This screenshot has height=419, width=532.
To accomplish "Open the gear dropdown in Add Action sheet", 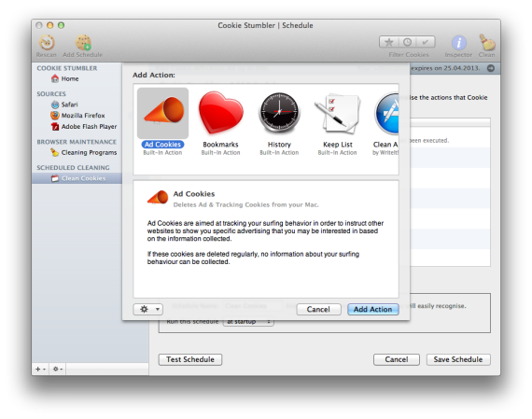I will pyautogui.click(x=148, y=310).
